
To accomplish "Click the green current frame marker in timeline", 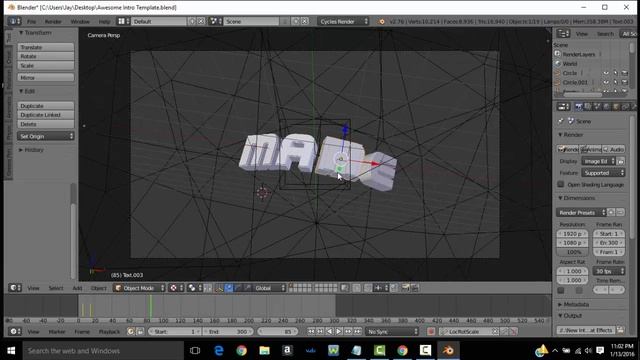I will click(150, 307).
